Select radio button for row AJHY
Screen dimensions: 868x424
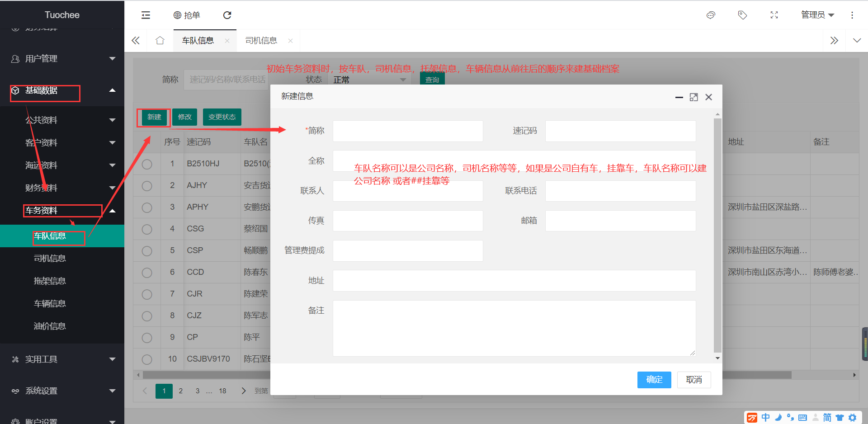147,186
